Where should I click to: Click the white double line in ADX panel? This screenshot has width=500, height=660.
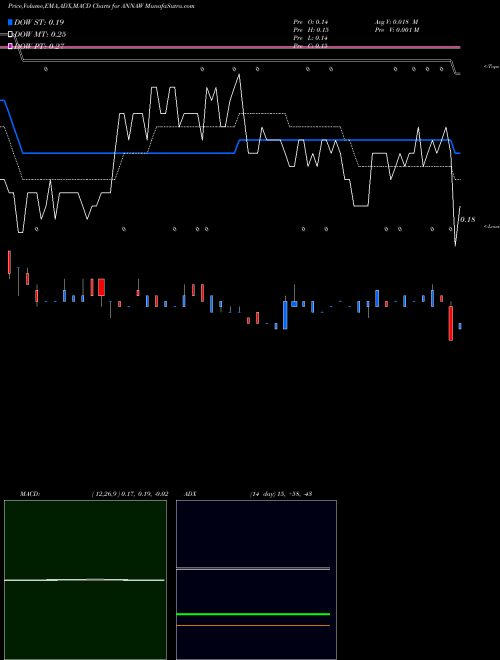pyautogui.click(x=253, y=569)
